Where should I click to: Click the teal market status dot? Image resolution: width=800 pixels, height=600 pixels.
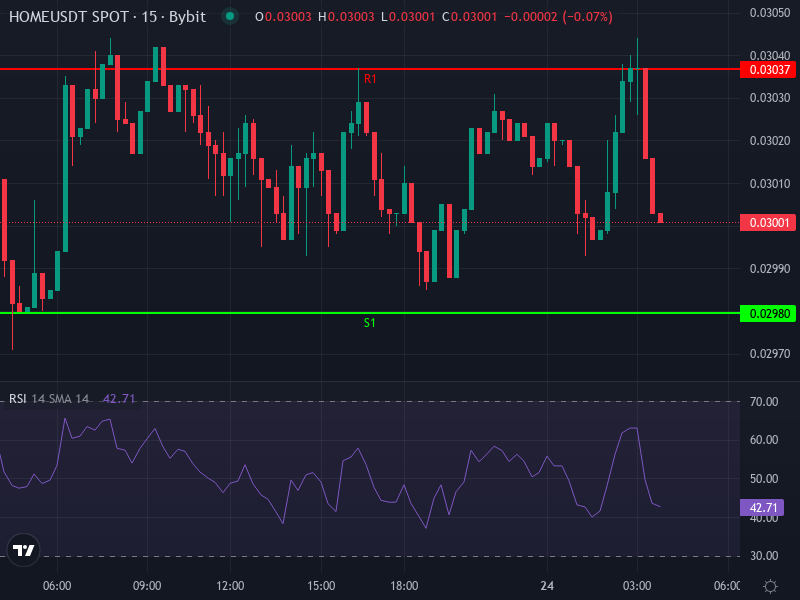click(229, 16)
